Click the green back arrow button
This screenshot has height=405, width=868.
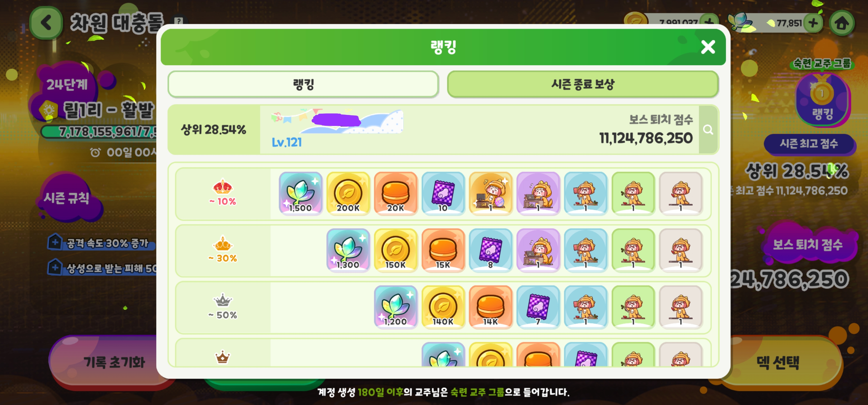[46, 23]
